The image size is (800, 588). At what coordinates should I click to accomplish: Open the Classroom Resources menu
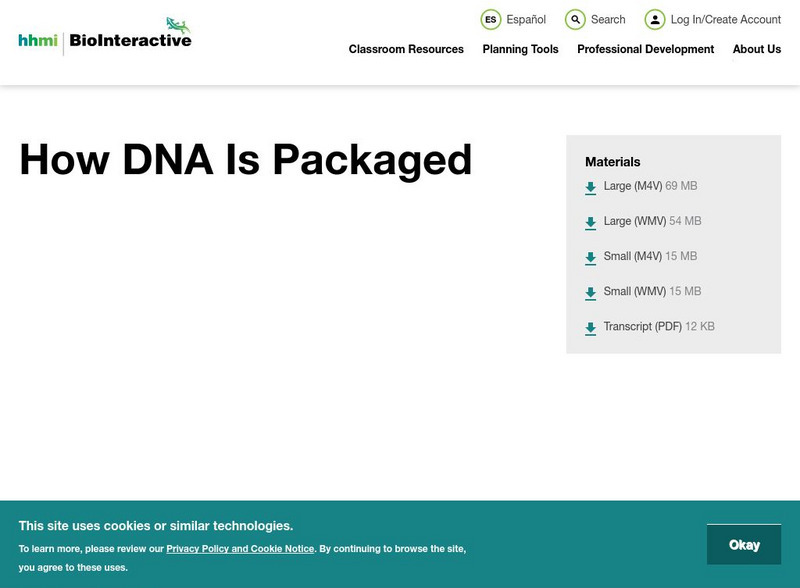tap(404, 49)
